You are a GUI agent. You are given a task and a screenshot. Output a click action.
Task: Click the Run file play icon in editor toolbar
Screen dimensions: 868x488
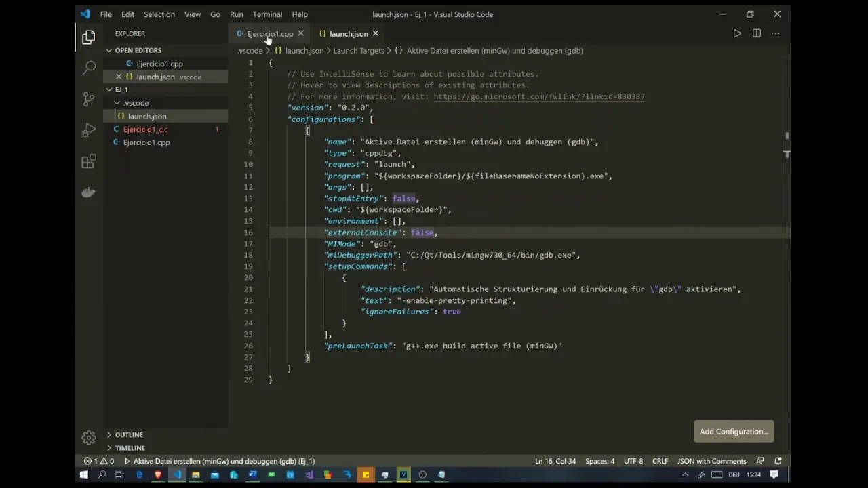point(737,33)
